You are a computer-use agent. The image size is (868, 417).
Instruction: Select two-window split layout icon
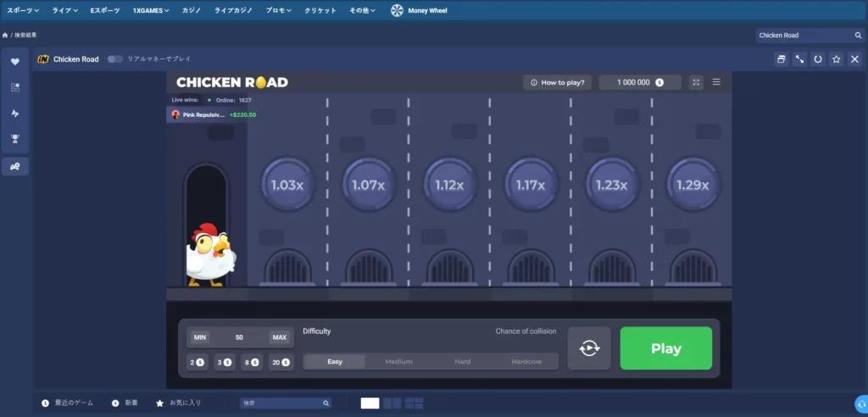(x=392, y=403)
